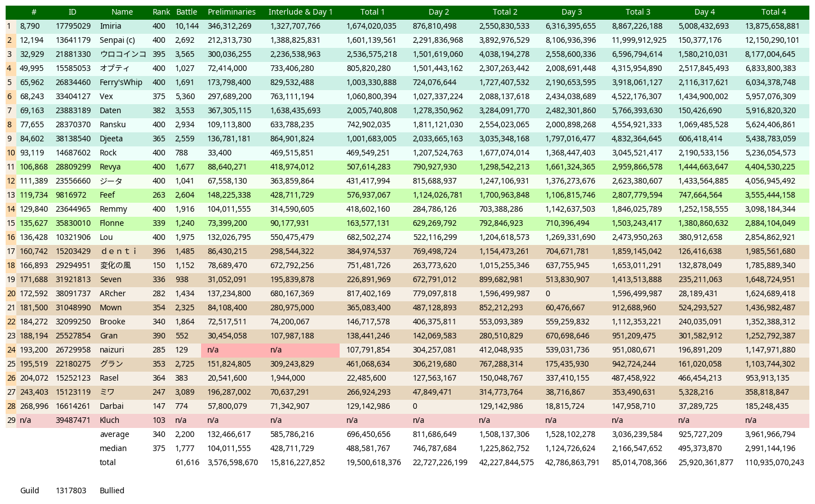Image resolution: width=815 pixels, height=504 pixels.
Task: Click the "Day 4" header cell
Action: (x=705, y=12)
